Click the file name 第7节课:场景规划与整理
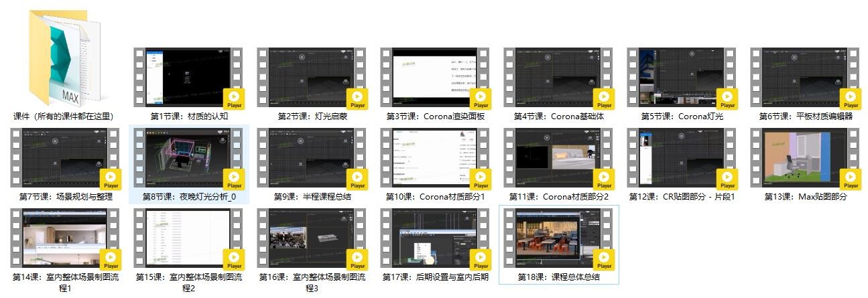 pyautogui.click(x=65, y=197)
